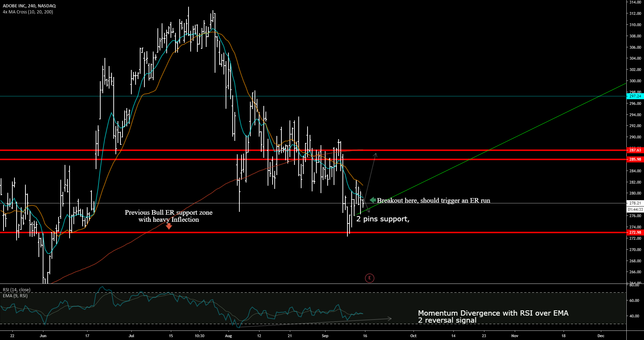Click the 300.00 price scale tick
644x340 pixels.
(x=635, y=81)
